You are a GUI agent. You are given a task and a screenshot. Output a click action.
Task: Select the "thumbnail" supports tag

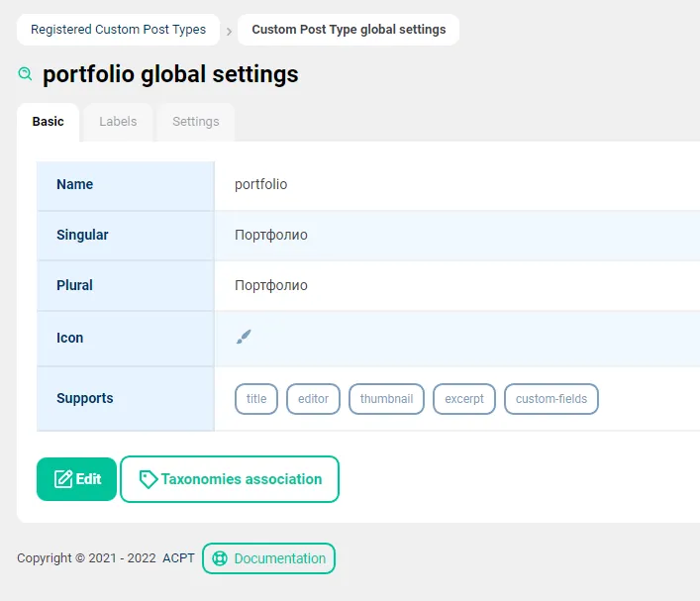(386, 399)
